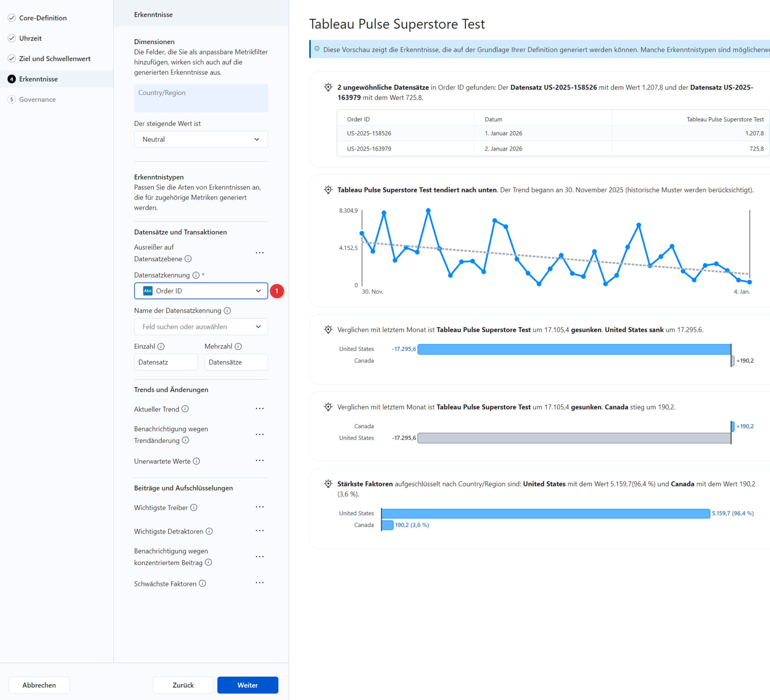The width and height of the screenshot is (770, 700).
Task: Open 'Feld suchen oder auswählen' dropdown
Action: 201,327
